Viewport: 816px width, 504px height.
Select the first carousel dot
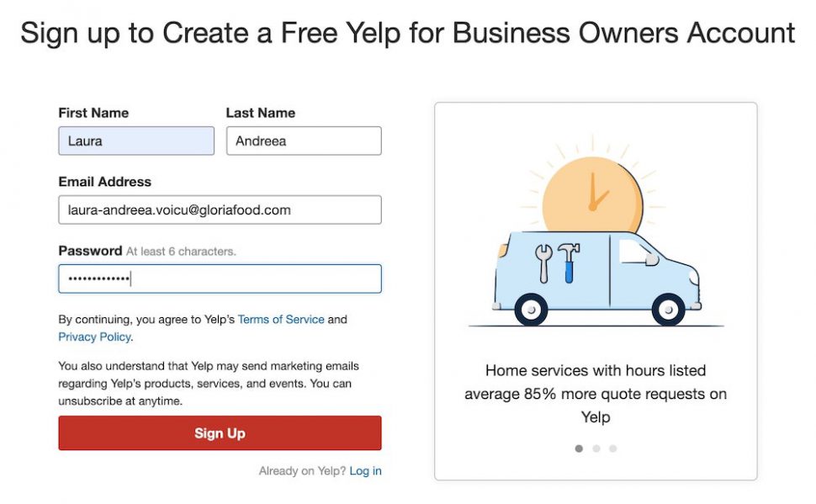pyautogui.click(x=579, y=448)
